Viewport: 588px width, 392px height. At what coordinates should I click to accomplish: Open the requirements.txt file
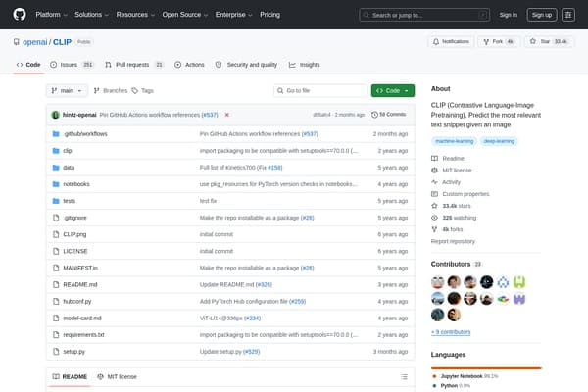coord(83,335)
